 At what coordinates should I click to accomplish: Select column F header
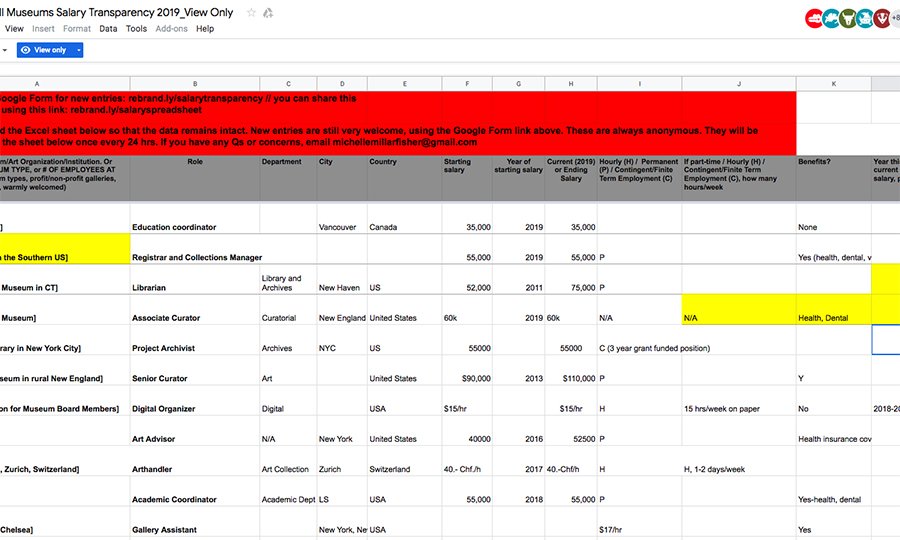tap(467, 84)
